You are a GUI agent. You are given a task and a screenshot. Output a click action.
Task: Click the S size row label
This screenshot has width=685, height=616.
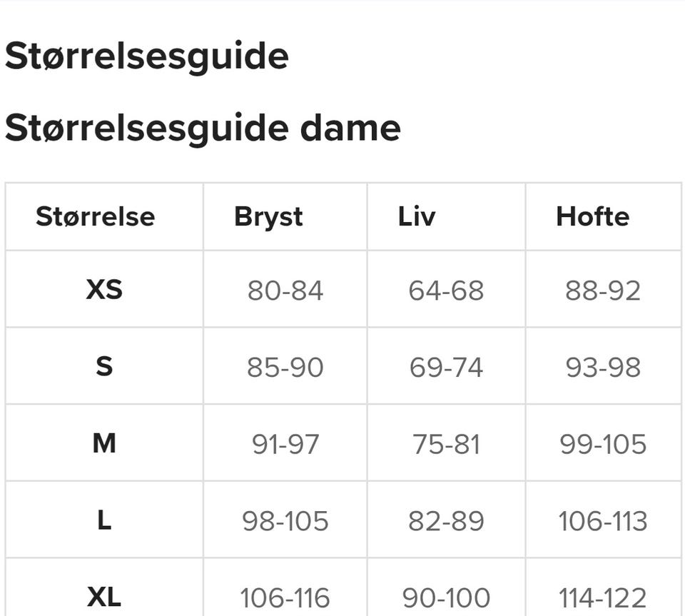[104, 366]
